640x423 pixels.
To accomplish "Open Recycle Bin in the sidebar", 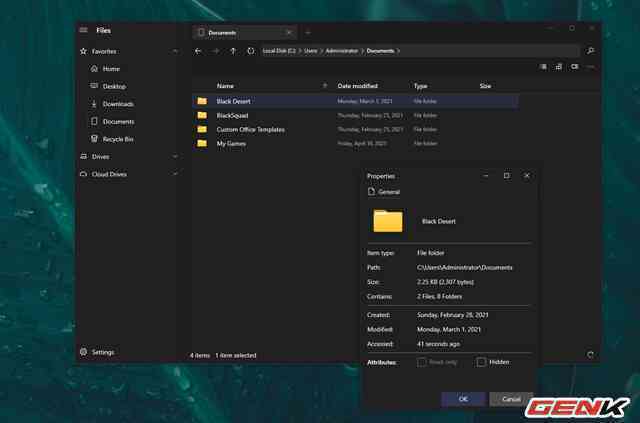I will [x=118, y=139].
